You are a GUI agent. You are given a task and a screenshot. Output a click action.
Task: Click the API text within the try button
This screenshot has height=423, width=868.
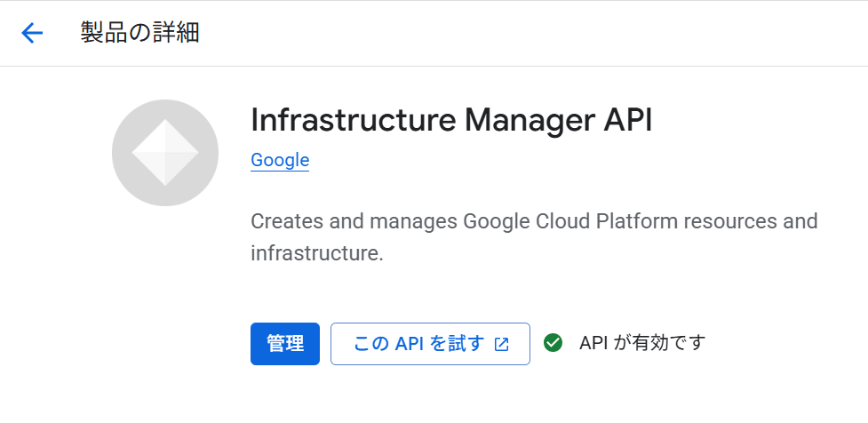[x=410, y=344]
